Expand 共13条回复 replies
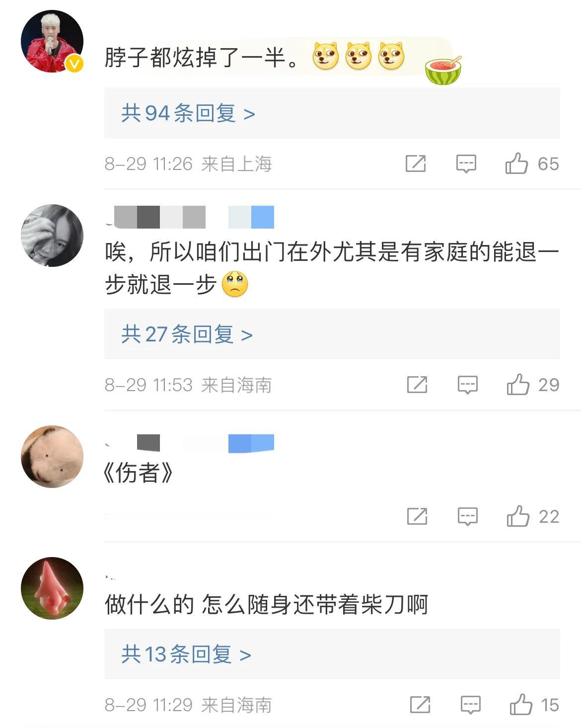Screen dimensions: 581x728 (332, 654)
